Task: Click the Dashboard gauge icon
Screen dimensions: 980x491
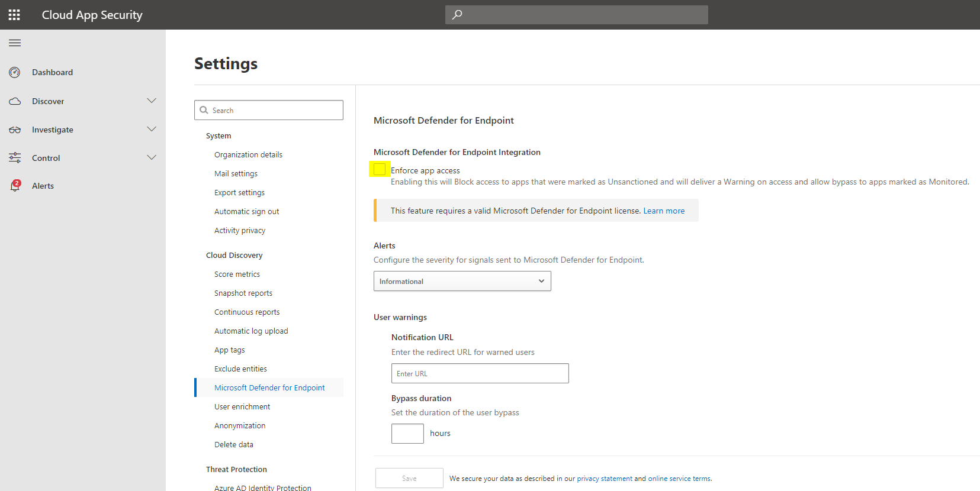Action: 15,72
